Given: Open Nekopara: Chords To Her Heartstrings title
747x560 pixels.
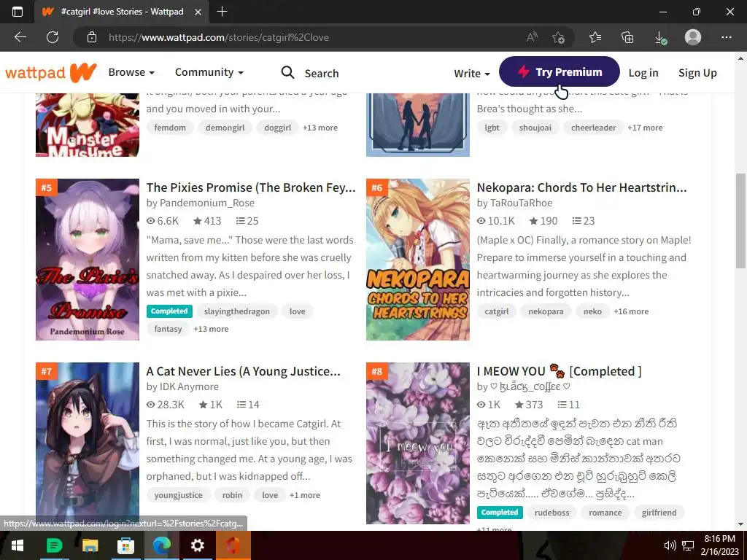Looking at the screenshot, I should [x=581, y=187].
